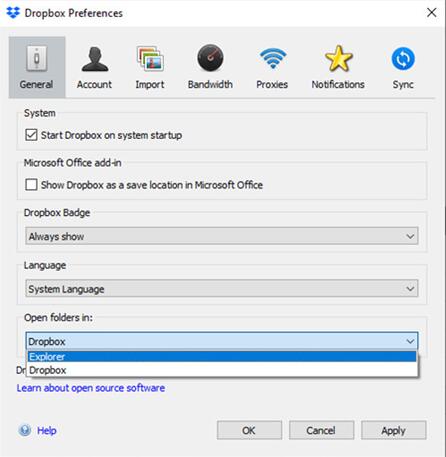Enable Show Dropbox as save location in Office
446x457 pixels.
(31, 184)
